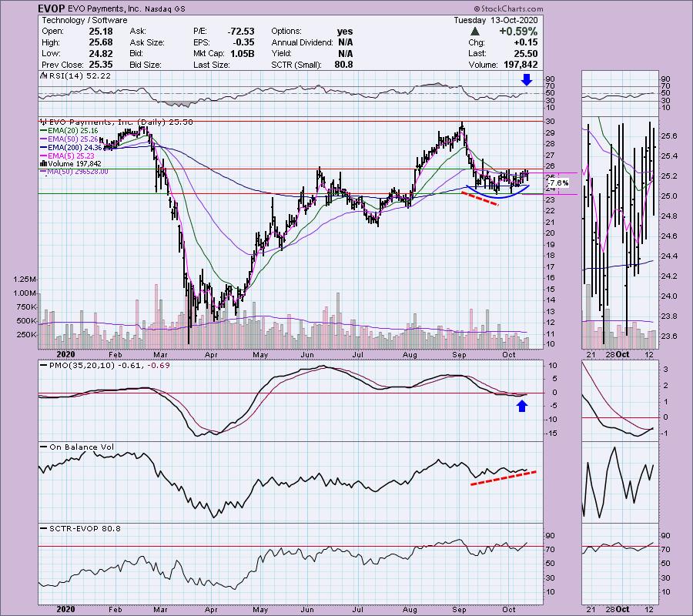Select the High value 25.68

tap(101, 42)
